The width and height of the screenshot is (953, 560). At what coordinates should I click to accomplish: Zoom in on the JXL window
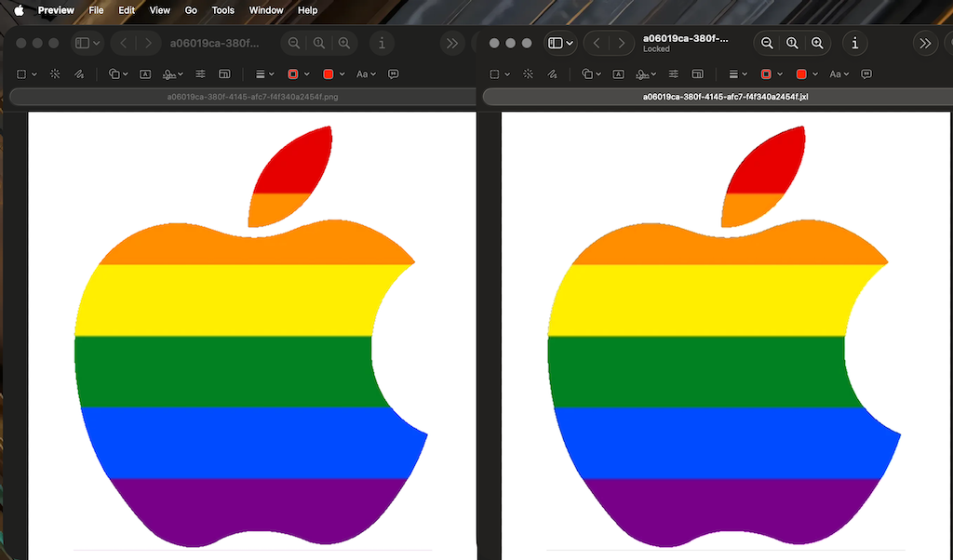point(817,43)
